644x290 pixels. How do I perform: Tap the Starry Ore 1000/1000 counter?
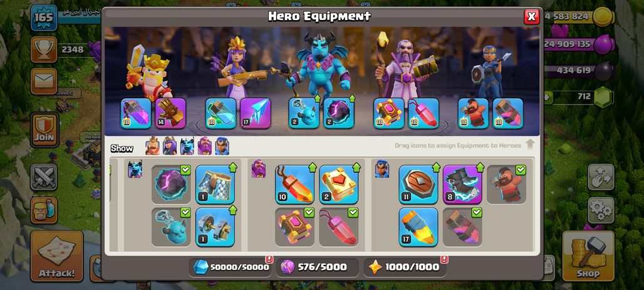[405, 267]
